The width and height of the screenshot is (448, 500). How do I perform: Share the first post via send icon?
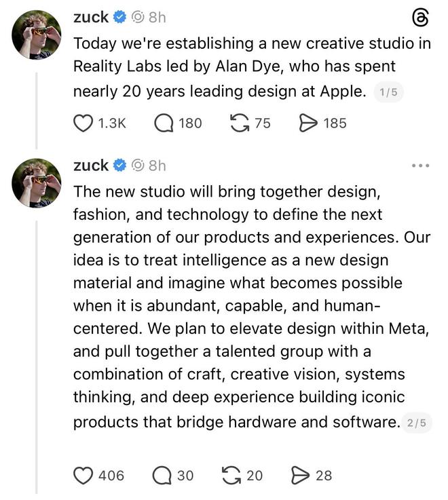309,123
